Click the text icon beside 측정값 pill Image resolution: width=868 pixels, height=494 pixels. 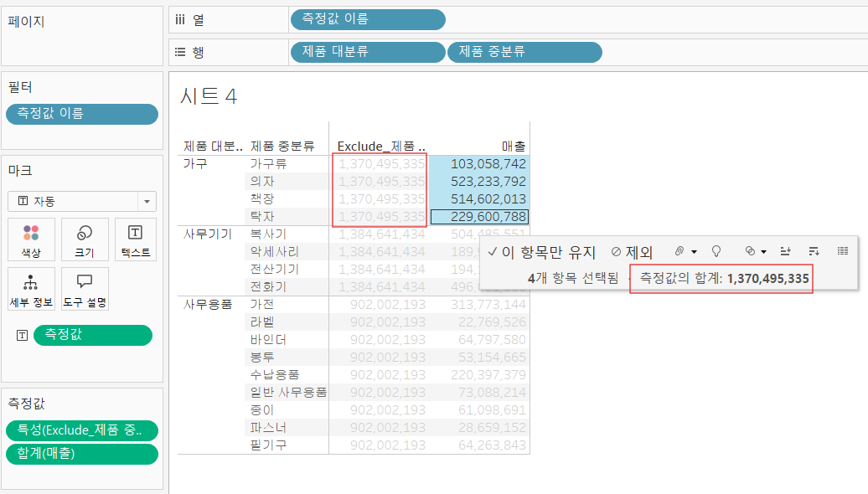[x=22, y=335]
